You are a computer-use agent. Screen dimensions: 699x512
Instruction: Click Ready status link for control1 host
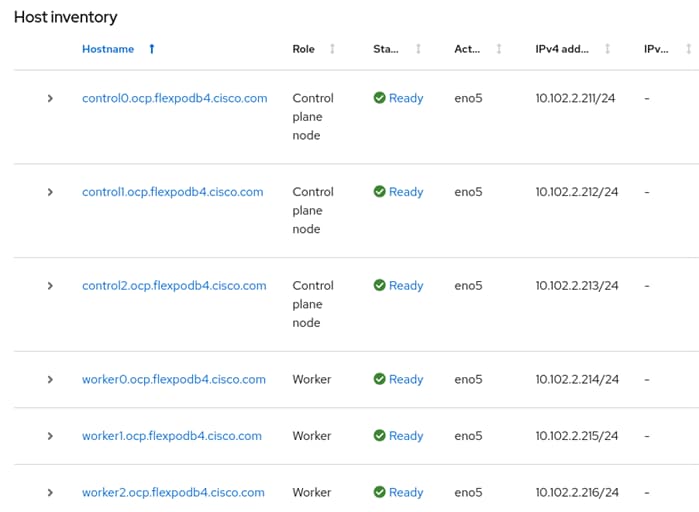coord(406,192)
